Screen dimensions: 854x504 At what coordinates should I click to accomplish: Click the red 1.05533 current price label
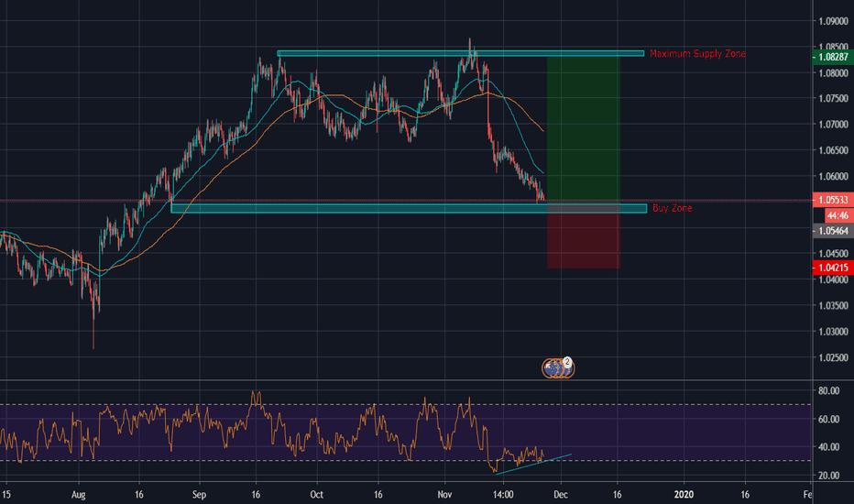(x=832, y=200)
